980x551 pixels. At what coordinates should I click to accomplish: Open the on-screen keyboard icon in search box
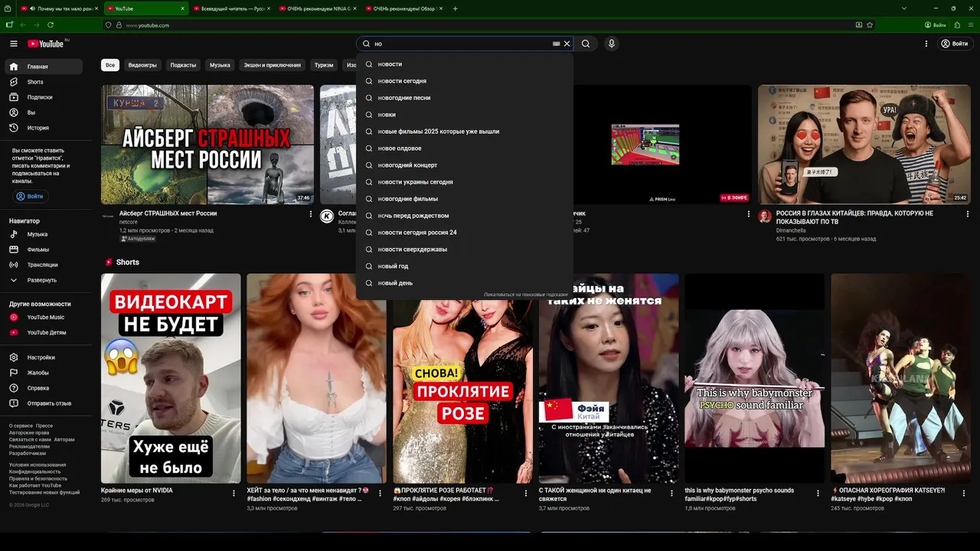(x=557, y=44)
